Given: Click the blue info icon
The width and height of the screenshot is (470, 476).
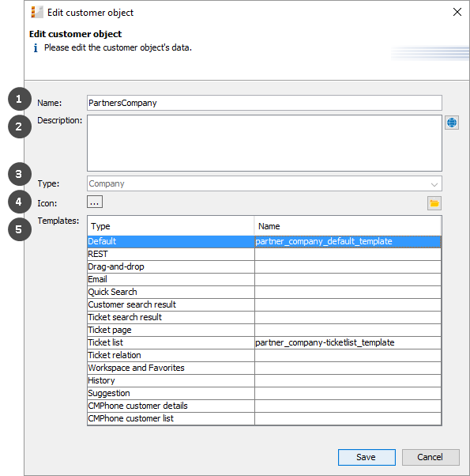Looking at the screenshot, I should 36,48.
